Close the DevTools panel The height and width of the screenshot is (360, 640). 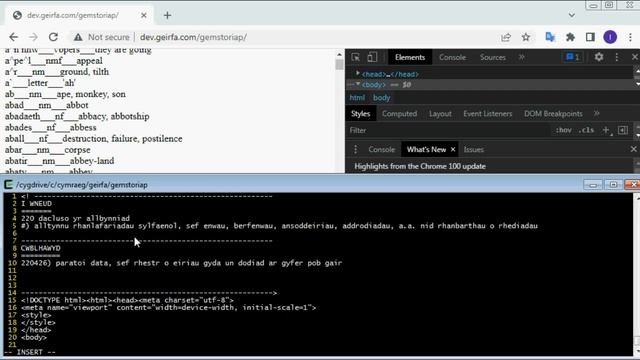635,58
